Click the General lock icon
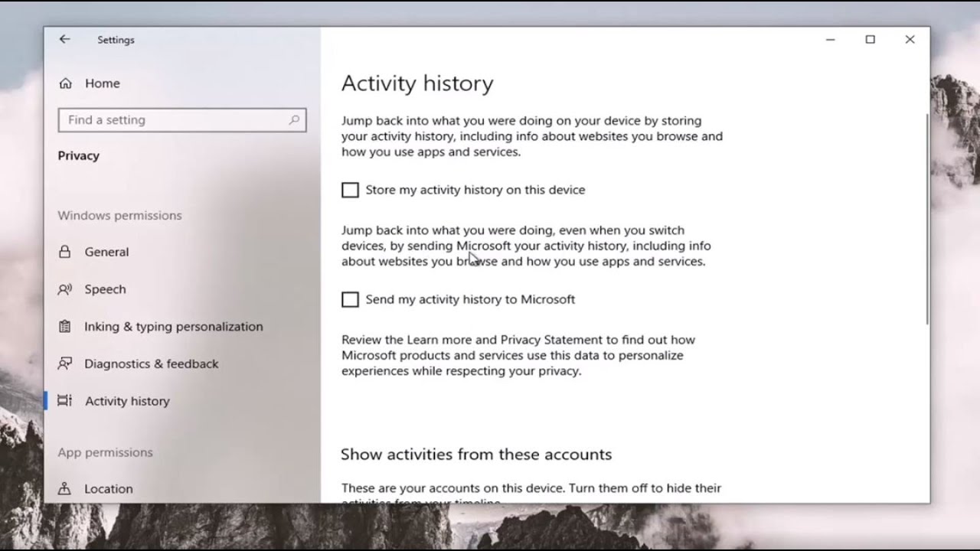This screenshot has width=980, height=551. pos(65,252)
